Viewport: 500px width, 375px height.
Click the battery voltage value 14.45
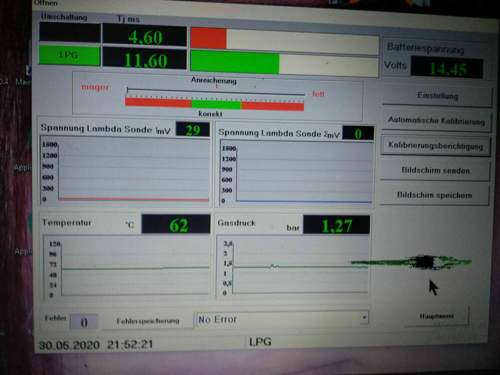(x=447, y=68)
